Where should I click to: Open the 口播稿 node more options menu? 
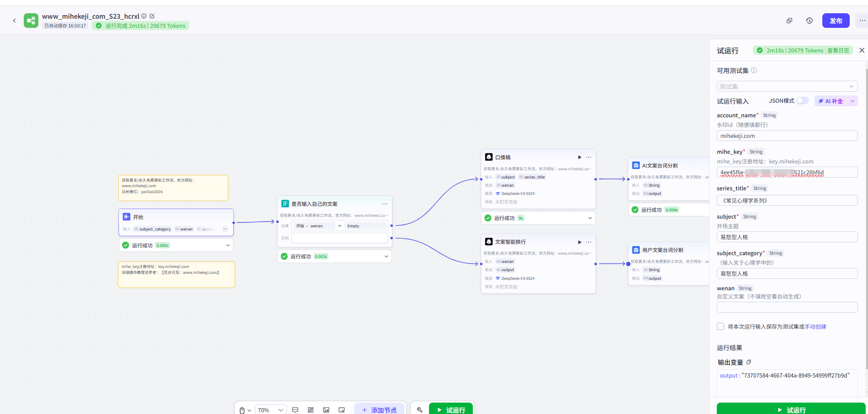pyautogui.click(x=589, y=157)
